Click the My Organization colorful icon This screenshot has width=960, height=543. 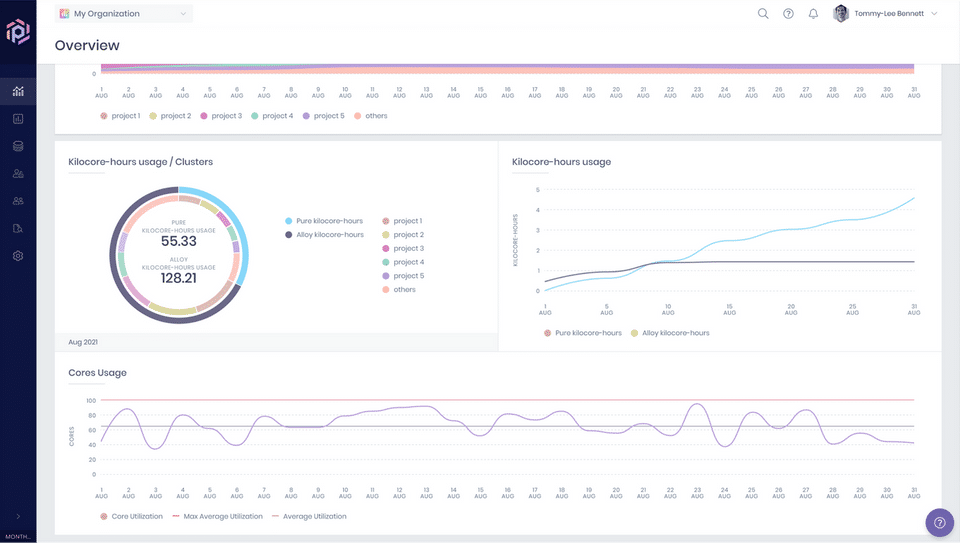(64, 13)
